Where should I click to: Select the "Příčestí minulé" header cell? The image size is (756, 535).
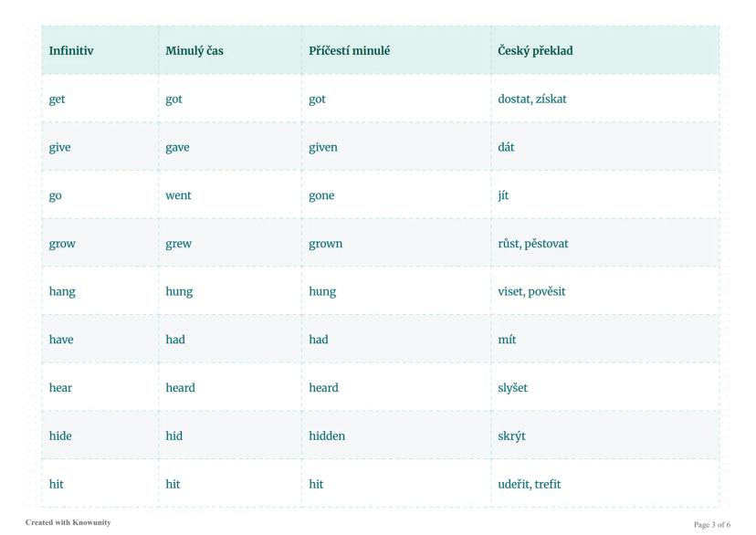tap(350, 51)
